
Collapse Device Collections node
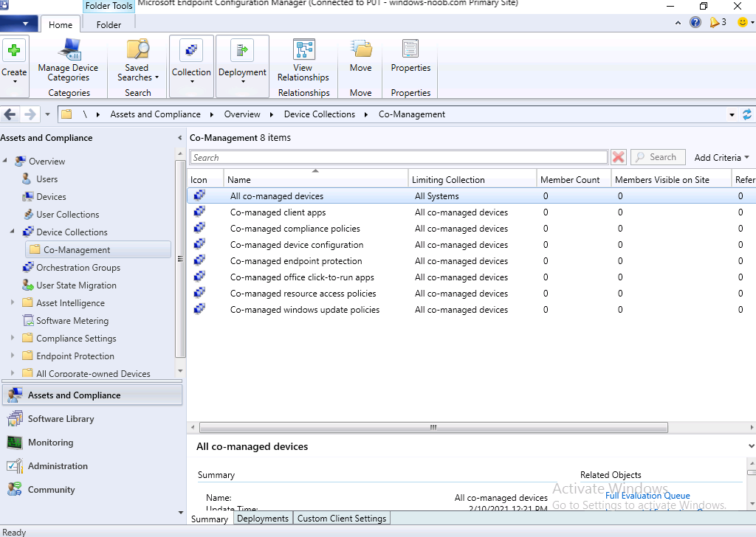coord(13,232)
